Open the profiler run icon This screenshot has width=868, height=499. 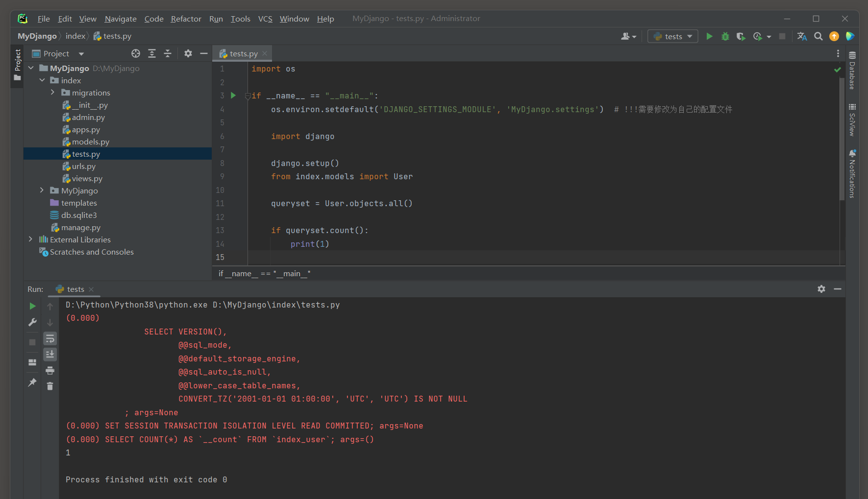tap(758, 36)
